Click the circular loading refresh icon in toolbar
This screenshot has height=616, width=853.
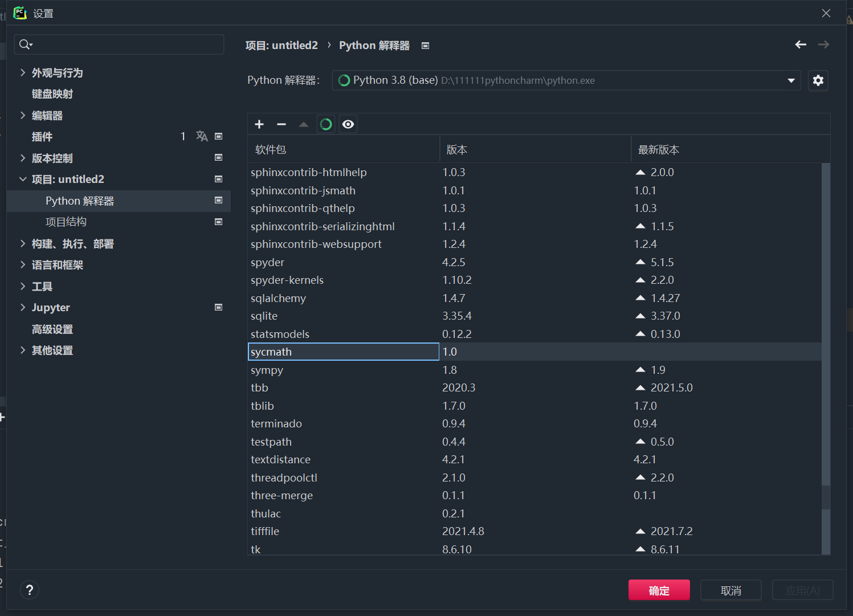[326, 124]
